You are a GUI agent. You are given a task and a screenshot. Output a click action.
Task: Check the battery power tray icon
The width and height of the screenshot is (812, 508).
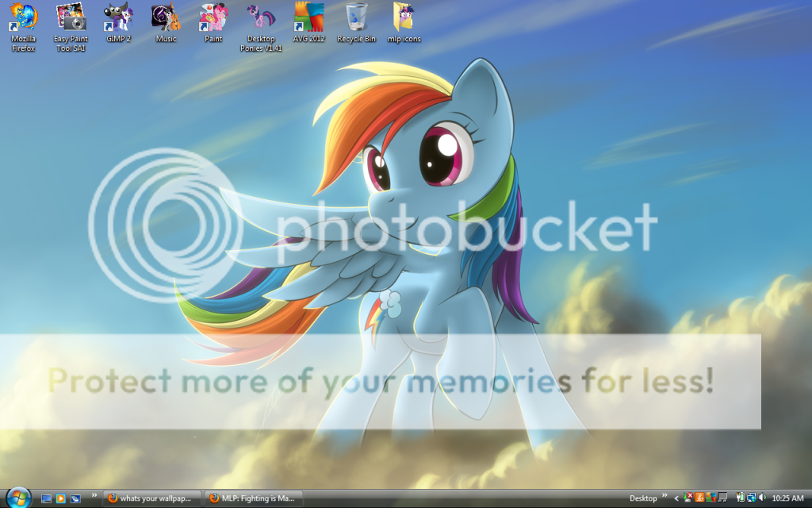(x=740, y=498)
